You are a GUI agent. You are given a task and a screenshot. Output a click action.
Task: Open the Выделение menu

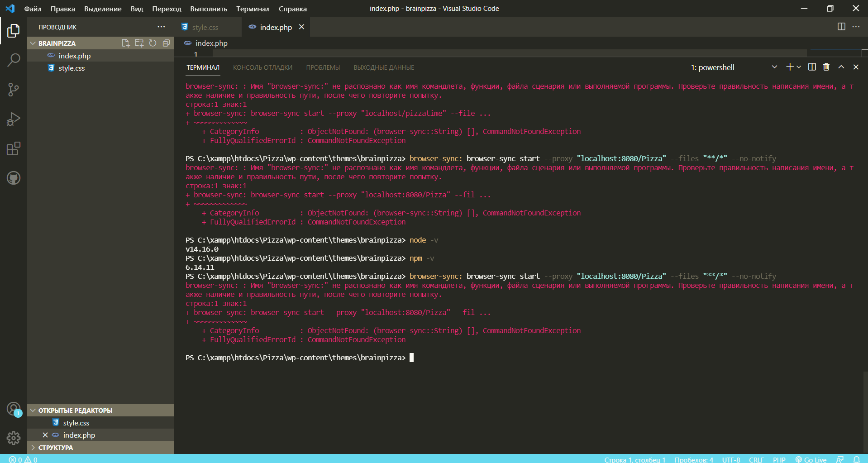pyautogui.click(x=103, y=9)
